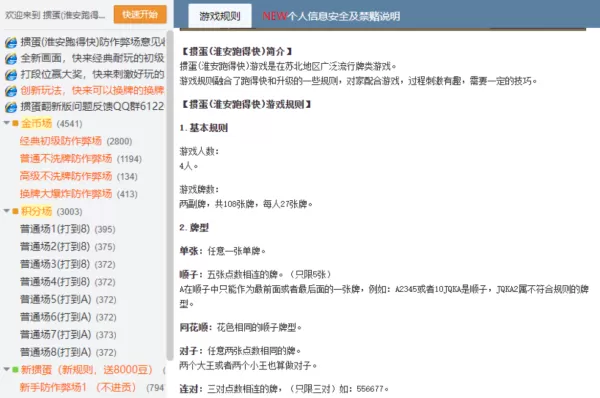Image resolution: width=600 pixels, height=398 pixels.
Task: Enter room 普通场6(打到A)
Action: [68, 317]
